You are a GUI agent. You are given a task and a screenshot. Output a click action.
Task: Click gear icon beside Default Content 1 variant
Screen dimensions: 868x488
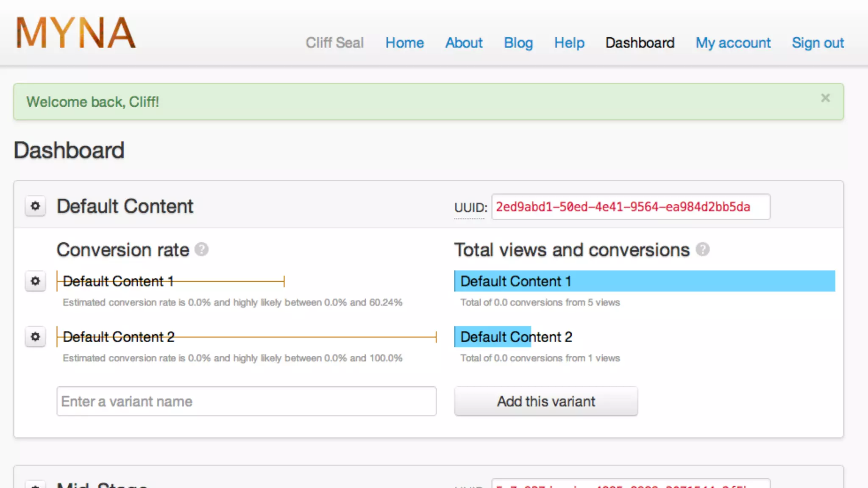click(x=35, y=281)
